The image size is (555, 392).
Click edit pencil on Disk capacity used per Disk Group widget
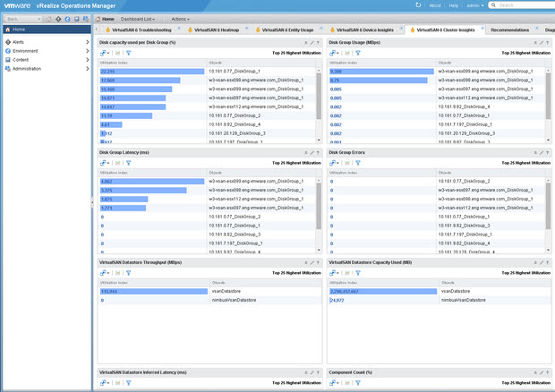coord(312,43)
